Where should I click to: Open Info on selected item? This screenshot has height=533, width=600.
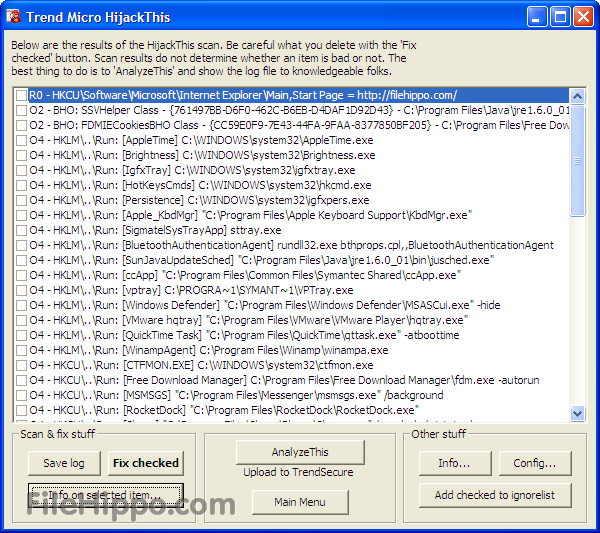coord(106,495)
